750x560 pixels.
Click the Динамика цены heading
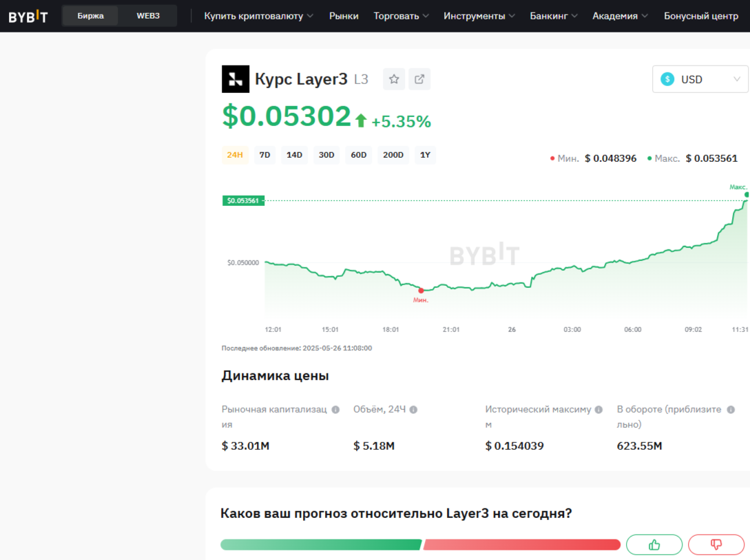pos(275,376)
